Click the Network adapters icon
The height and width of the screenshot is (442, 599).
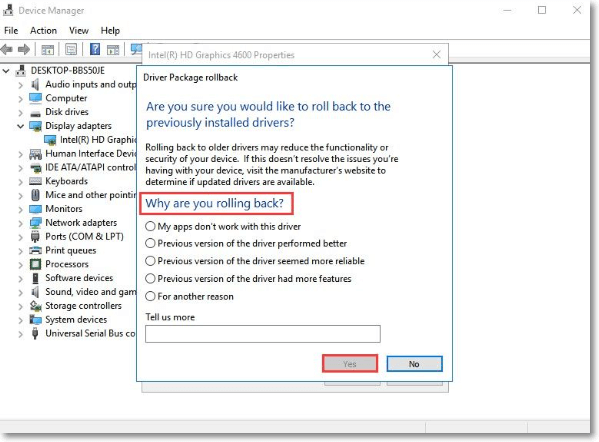(x=36, y=223)
